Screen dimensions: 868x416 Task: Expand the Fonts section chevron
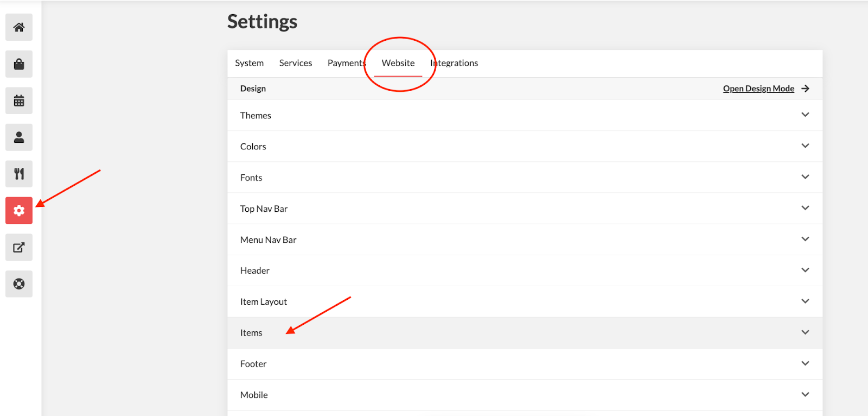[805, 177]
